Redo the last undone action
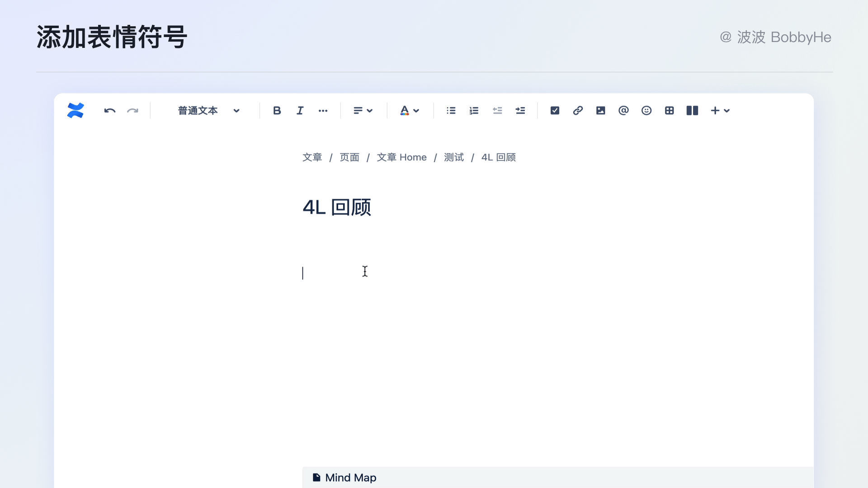 click(x=132, y=111)
